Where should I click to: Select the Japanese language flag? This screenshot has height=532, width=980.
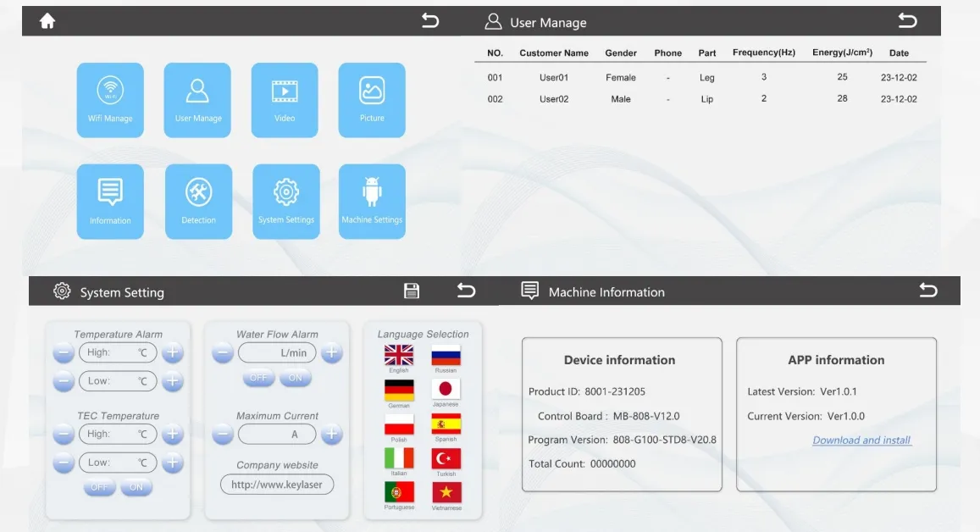[x=446, y=391]
